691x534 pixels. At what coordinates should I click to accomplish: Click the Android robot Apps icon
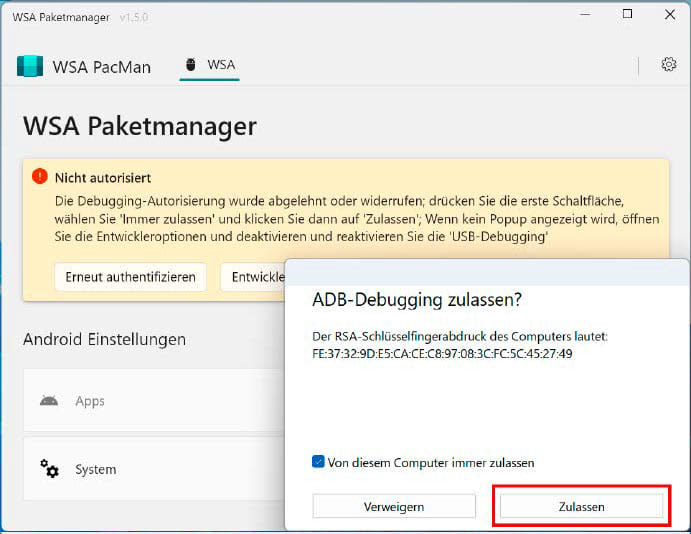(x=49, y=401)
